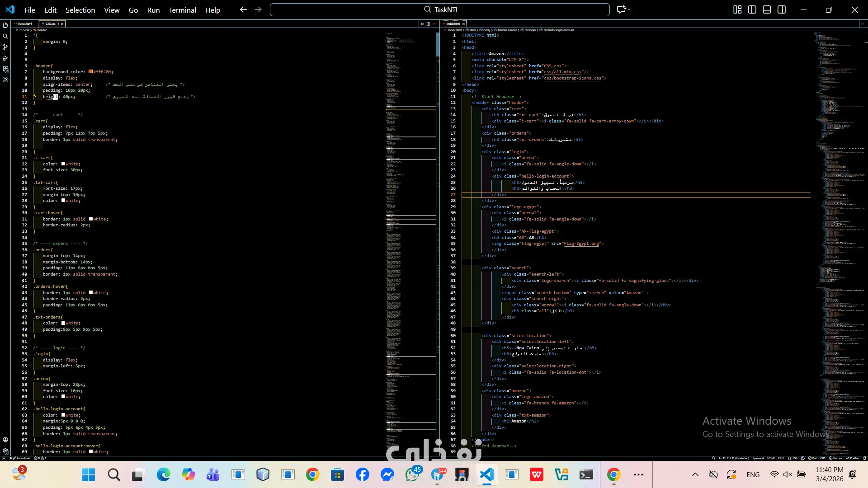Click Prettier in status bar
Viewport: 868px width, 488px height.
point(853,458)
